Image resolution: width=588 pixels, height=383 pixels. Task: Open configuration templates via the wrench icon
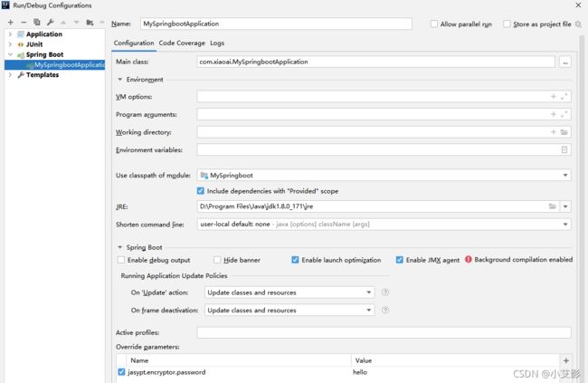pyautogui.click(x=50, y=23)
